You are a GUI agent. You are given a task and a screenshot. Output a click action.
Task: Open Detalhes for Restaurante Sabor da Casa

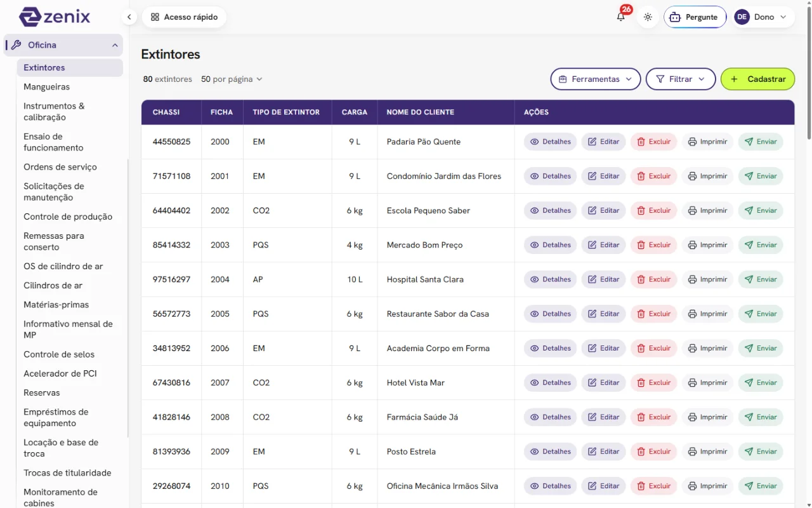point(550,314)
